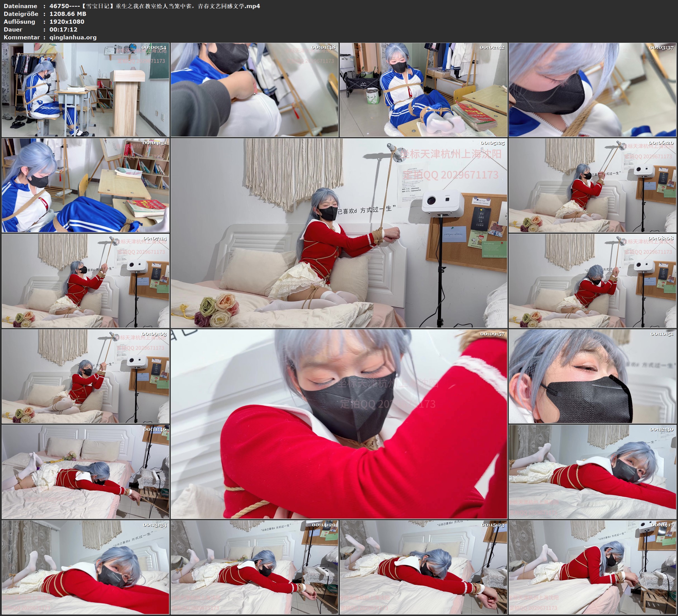Viewport: 678px width, 616px height.
Task: Select the frame at 00:01:48
Action: (x=254, y=89)
